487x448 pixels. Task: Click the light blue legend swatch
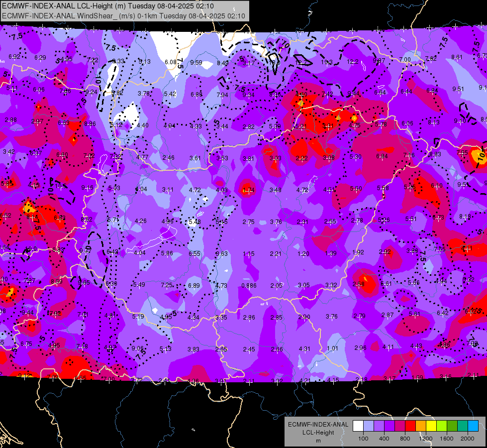(369, 426)
